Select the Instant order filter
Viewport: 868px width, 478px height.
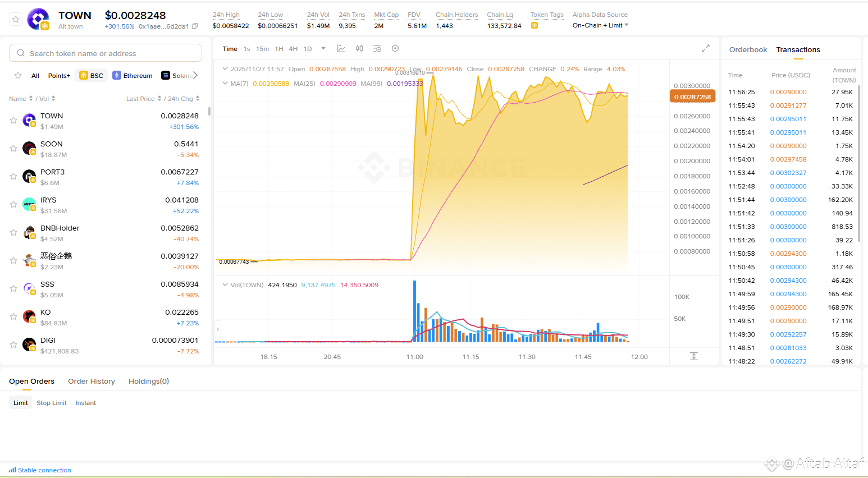(85, 403)
